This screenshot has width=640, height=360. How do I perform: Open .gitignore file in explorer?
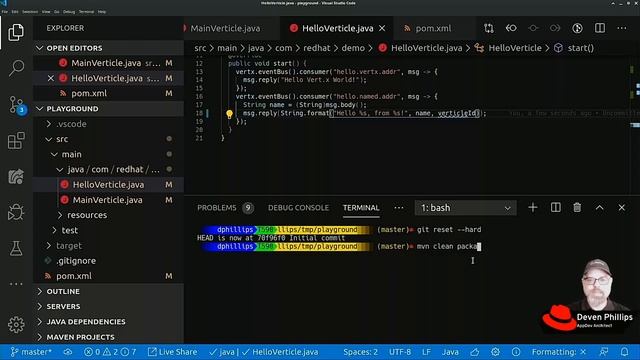click(109, 260)
